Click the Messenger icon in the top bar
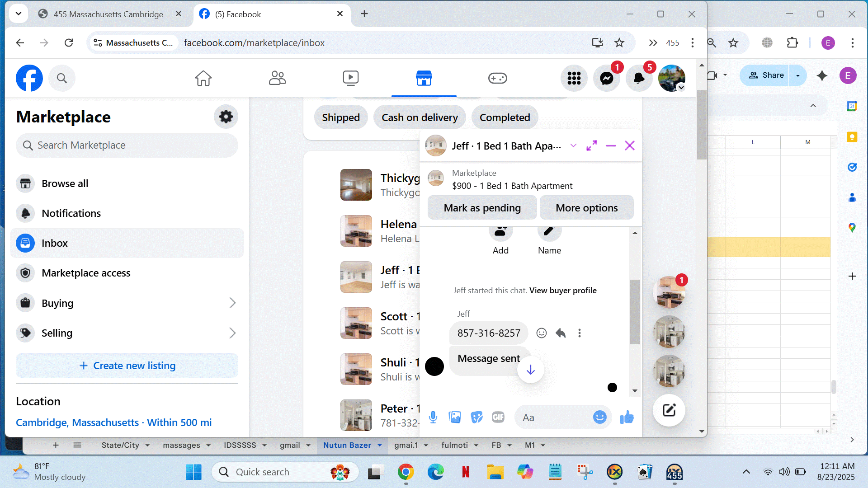868x488 pixels. click(606, 78)
